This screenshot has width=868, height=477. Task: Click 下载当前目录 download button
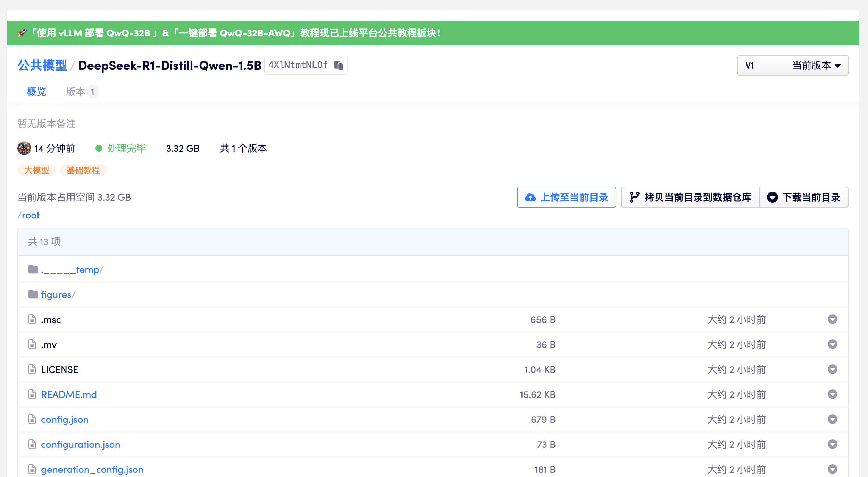pos(803,197)
